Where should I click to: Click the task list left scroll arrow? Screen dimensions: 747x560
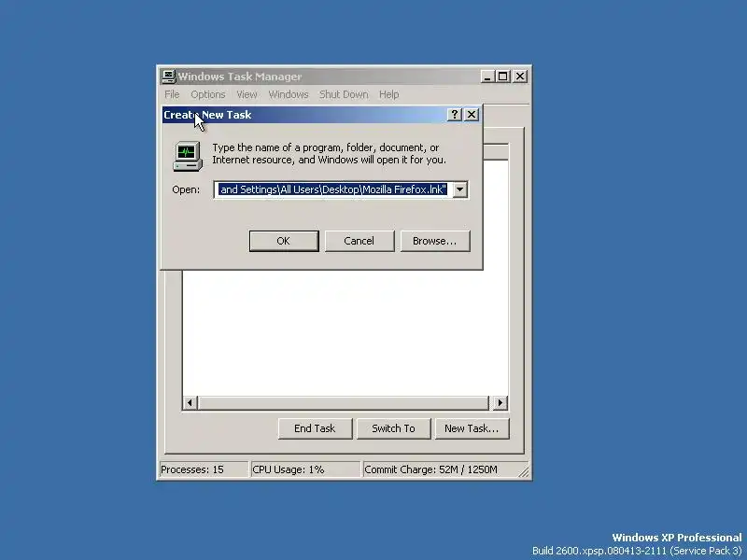(190, 403)
